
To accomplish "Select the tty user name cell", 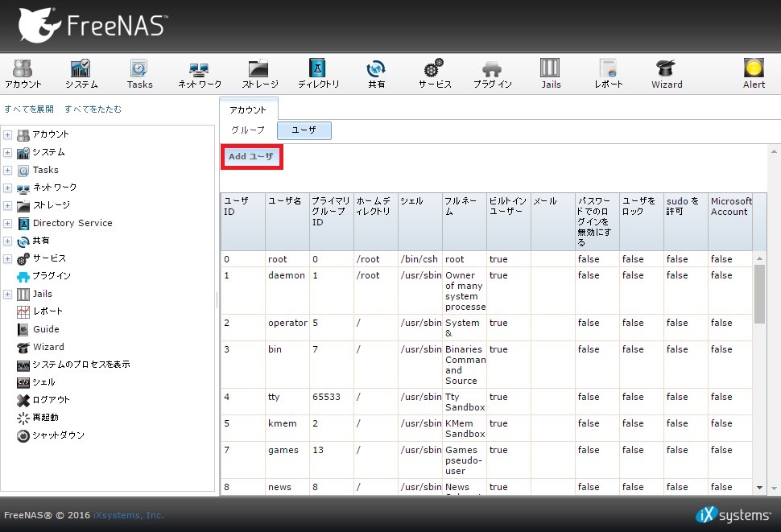I will click(287, 402).
